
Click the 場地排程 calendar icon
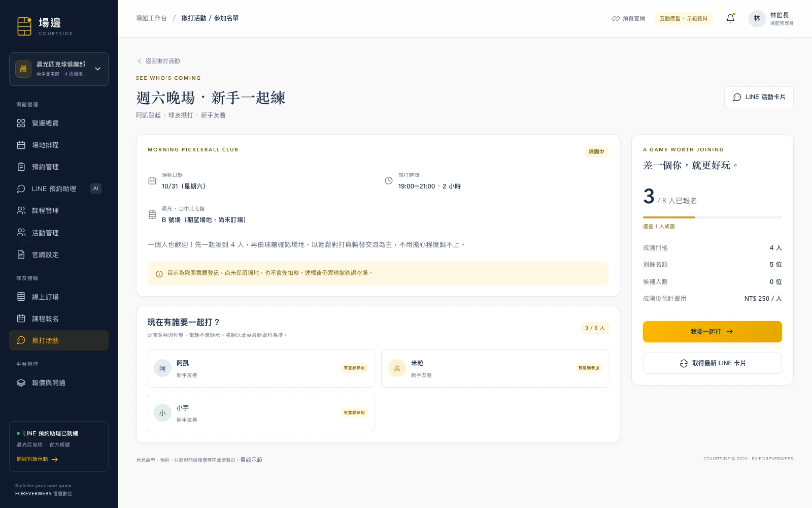(21, 145)
